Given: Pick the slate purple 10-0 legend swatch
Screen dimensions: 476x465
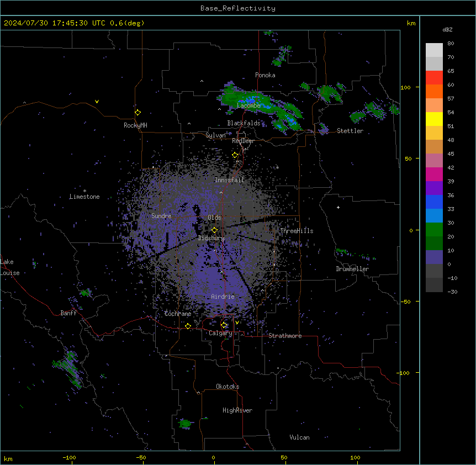Looking at the screenshot, I should click(x=434, y=257).
